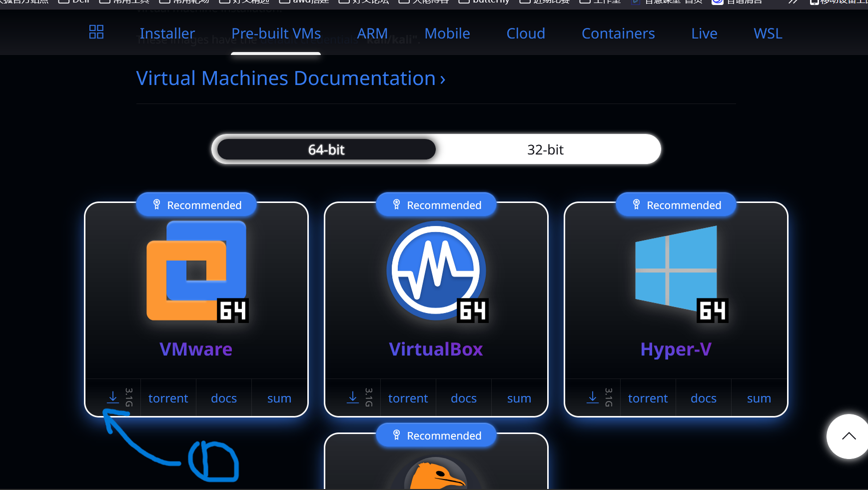Click the VMware logo thumbnail
The width and height of the screenshot is (868, 490).
pyautogui.click(x=197, y=271)
